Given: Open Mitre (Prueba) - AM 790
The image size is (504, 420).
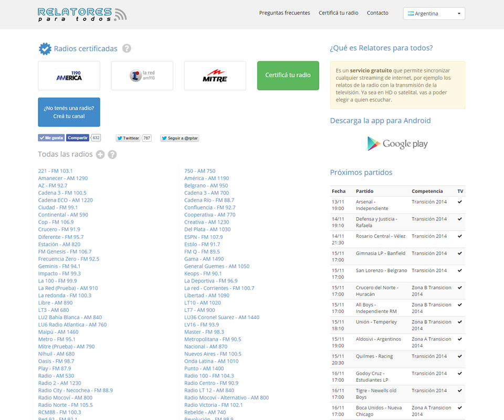Looking at the screenshot, I should click(x=66, y=346).
